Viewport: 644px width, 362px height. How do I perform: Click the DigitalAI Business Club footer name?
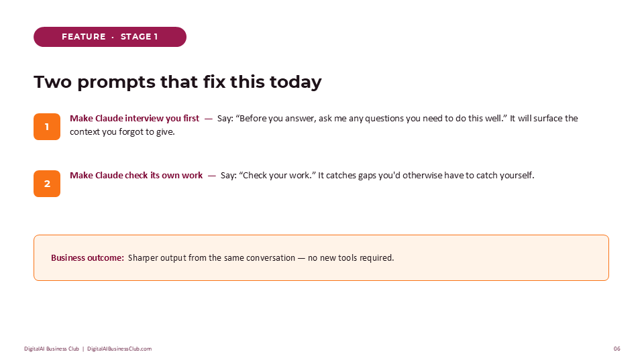pos(52,349)
